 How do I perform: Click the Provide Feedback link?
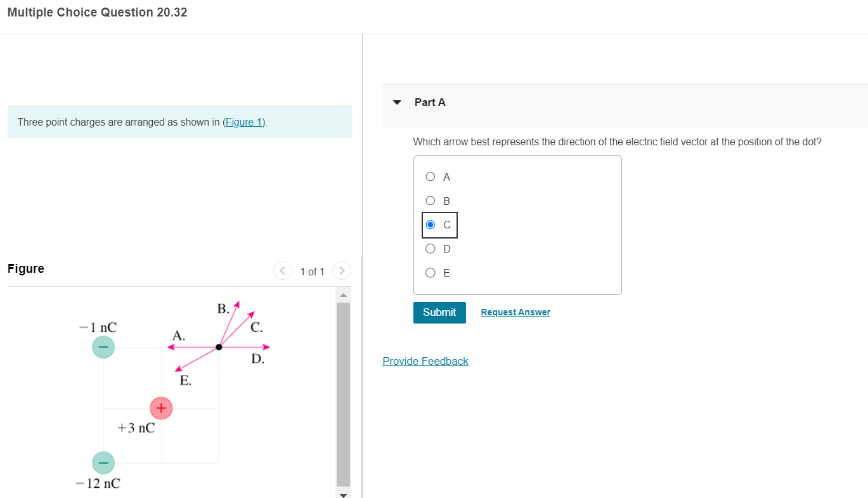click(425, 361)
